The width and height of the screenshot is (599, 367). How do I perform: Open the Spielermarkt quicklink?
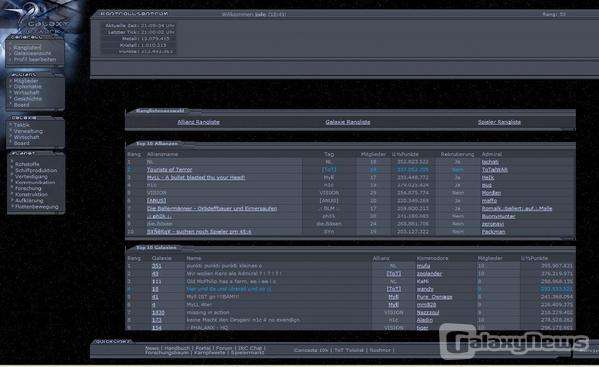[x=247, y=353]
